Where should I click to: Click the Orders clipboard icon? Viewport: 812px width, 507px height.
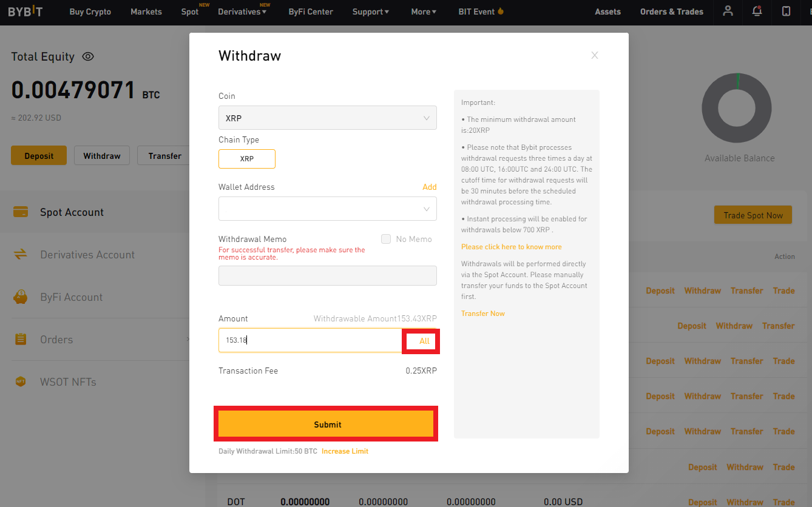point(21,340)
